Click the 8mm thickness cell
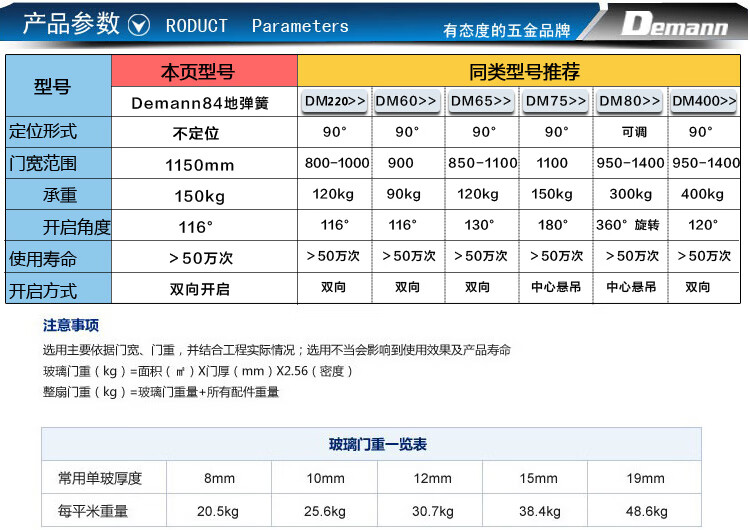 tap(219, 478)
